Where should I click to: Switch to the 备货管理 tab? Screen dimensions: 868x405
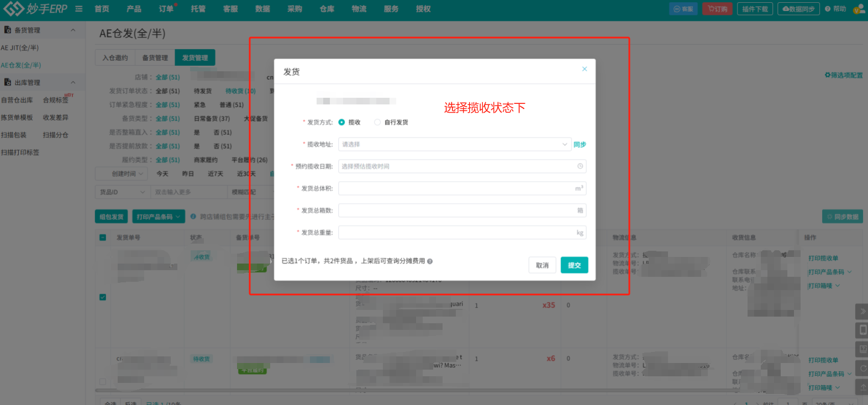coord(155,57)
